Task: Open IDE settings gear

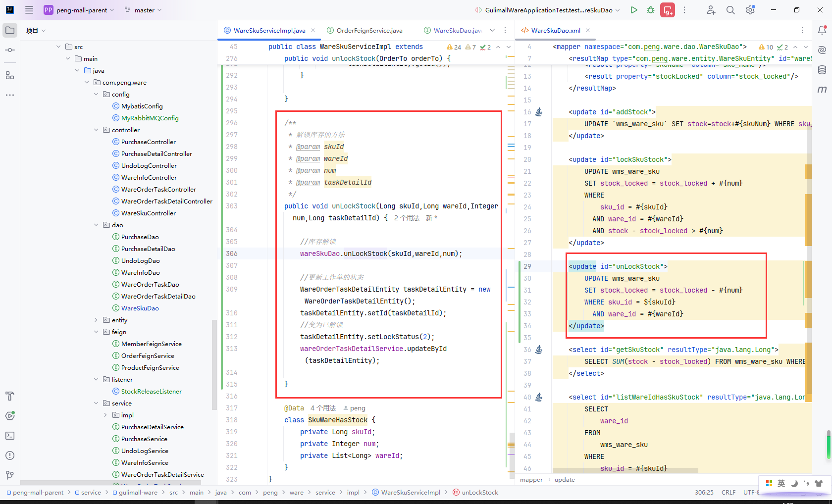Action: 750,10
